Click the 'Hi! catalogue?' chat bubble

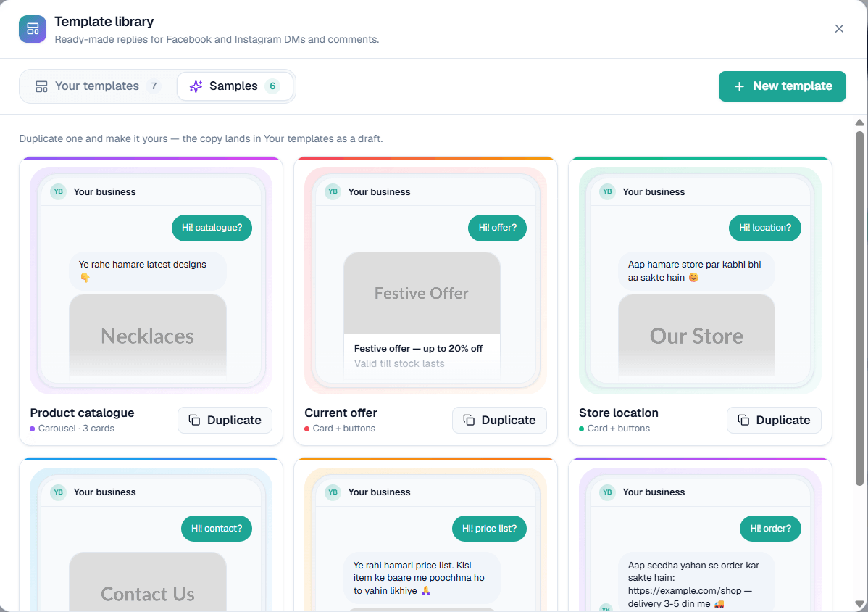(x=212, y=228)
